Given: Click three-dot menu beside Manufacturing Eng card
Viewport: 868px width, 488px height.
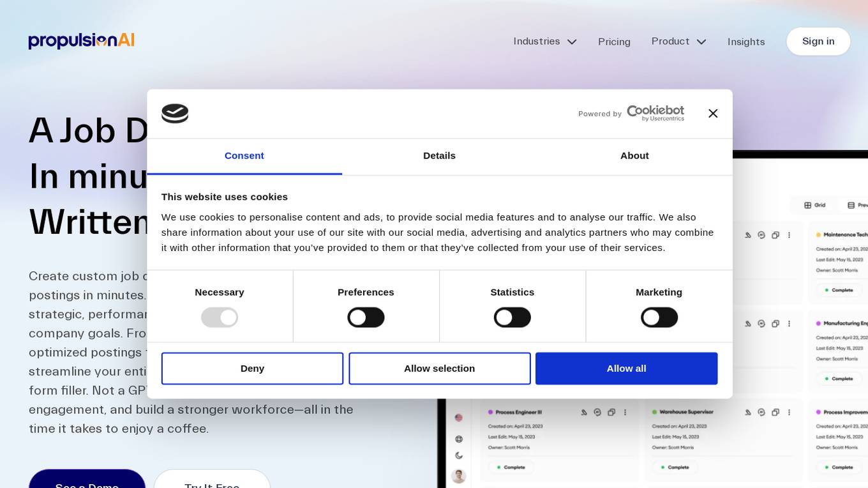Looking at the screenshot, I should 789,324.
